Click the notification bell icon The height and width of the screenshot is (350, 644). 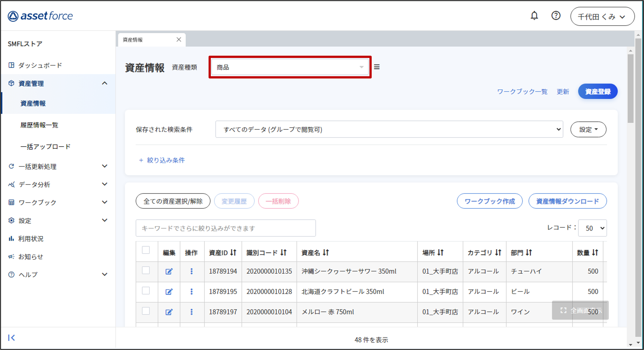click(x=534, y=16)
